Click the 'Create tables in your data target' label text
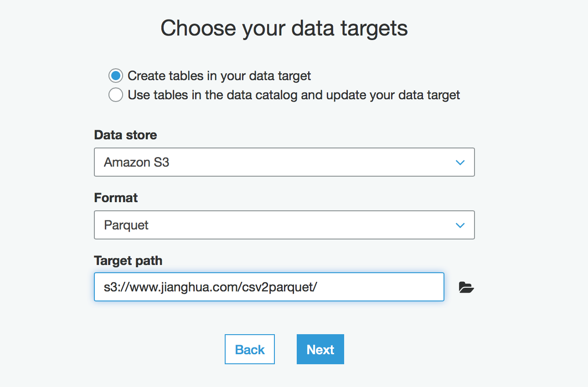Screen dimensions: 588x387 [219, 76]
